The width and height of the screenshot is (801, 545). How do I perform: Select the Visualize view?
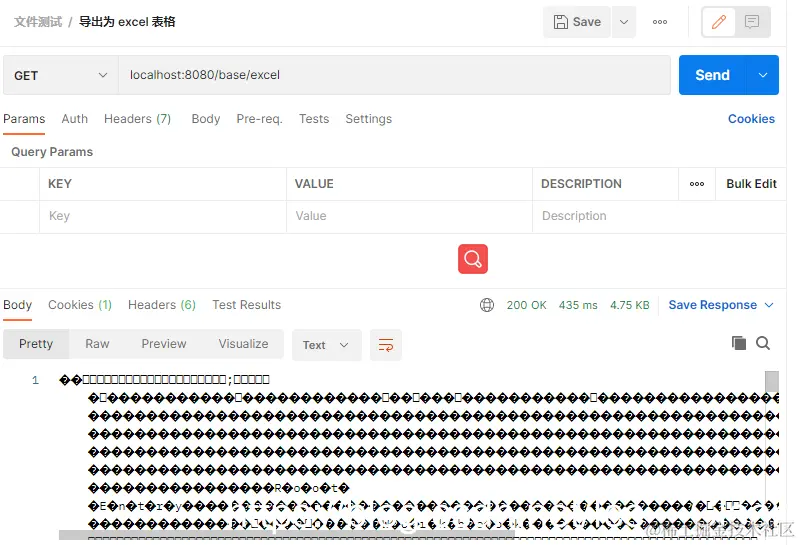(x=243, y=344)
